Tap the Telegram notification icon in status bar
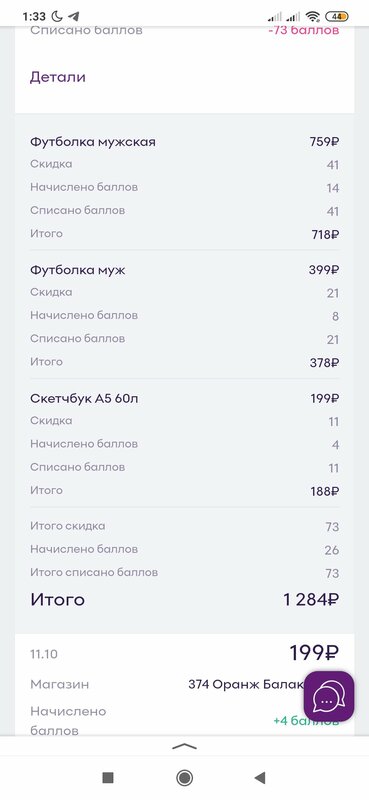 (73, 16)
